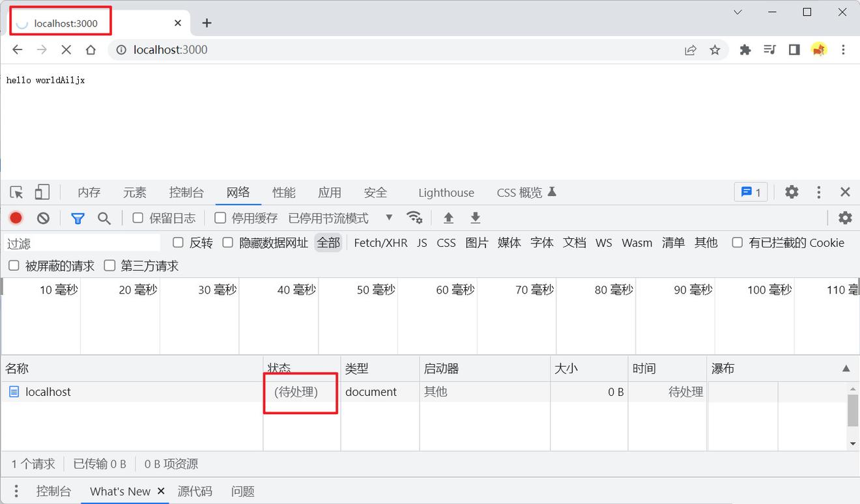860x504 pixels.
Task: Clear the network log with the block icon
Action: [x=43, y=218]
